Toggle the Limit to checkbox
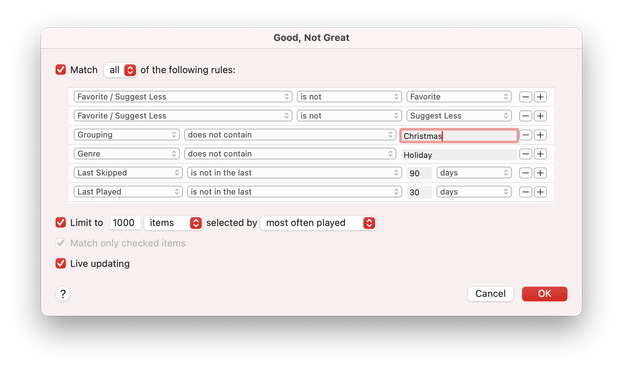Screen dimensions: 623x370 (61, 223)
